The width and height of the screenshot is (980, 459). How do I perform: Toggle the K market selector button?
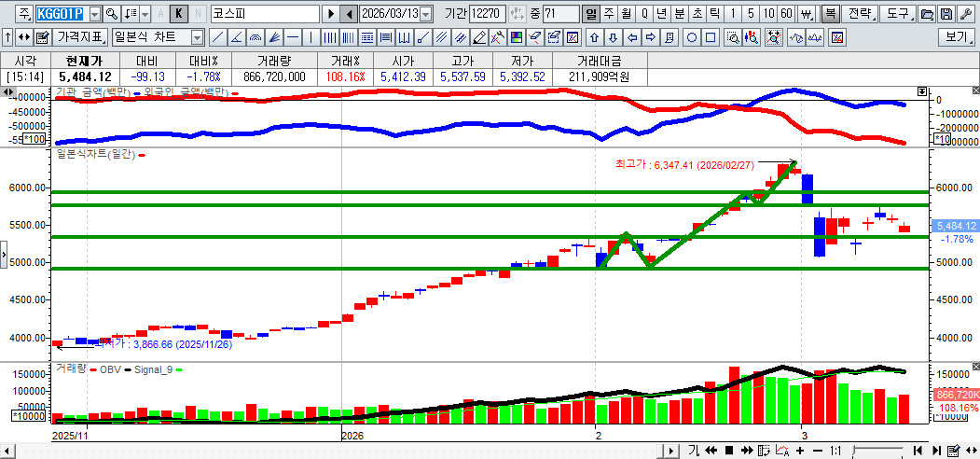coord(179,14)
